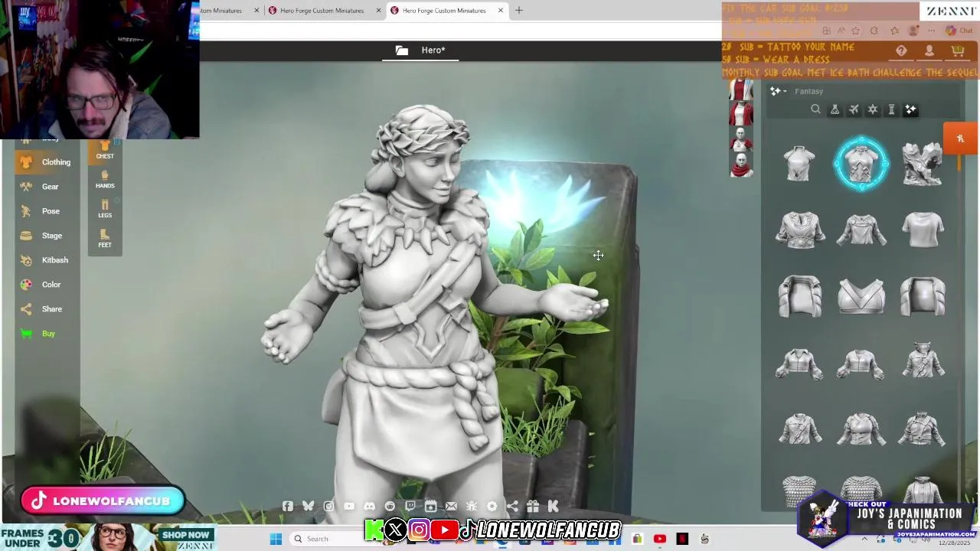
Task: Select the sparkles fantasy genre filter
Action: [x=910, y=109]
